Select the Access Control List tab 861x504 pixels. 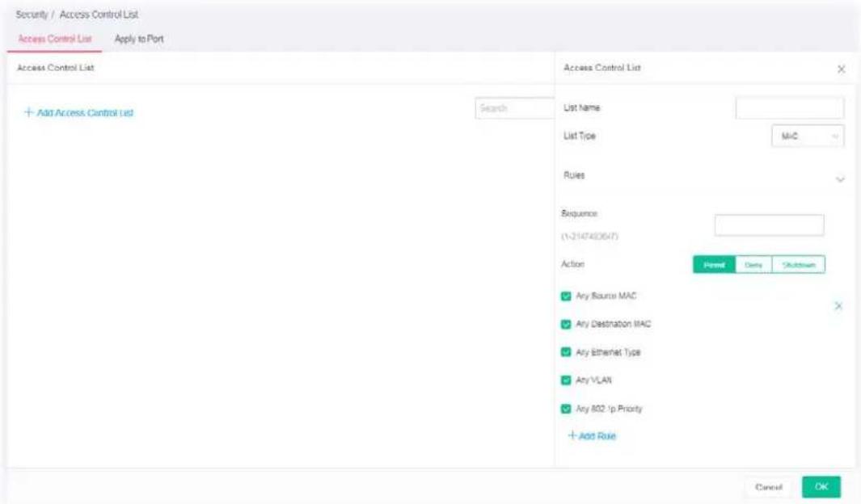tap(55, 39)
